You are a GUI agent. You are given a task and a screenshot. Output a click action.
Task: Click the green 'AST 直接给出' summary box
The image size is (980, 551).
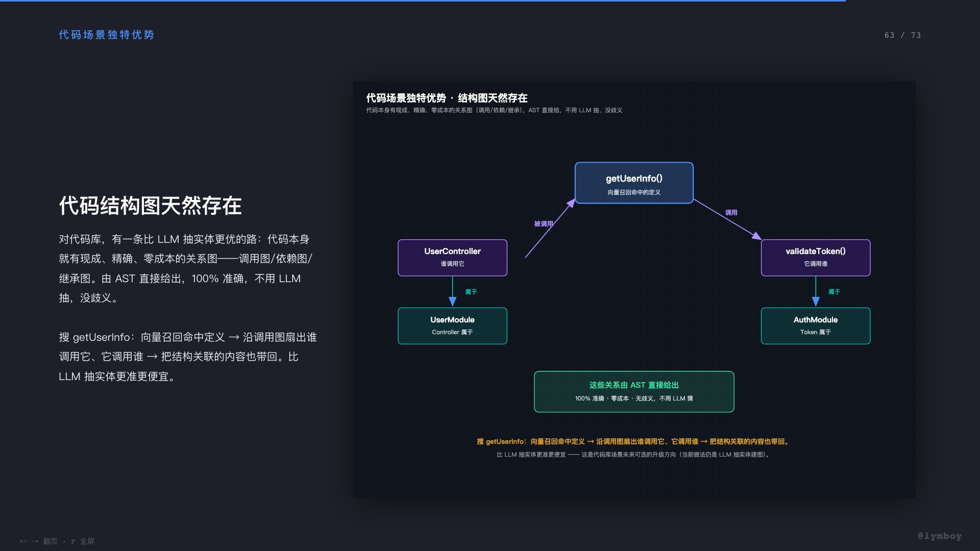(634, 391)
